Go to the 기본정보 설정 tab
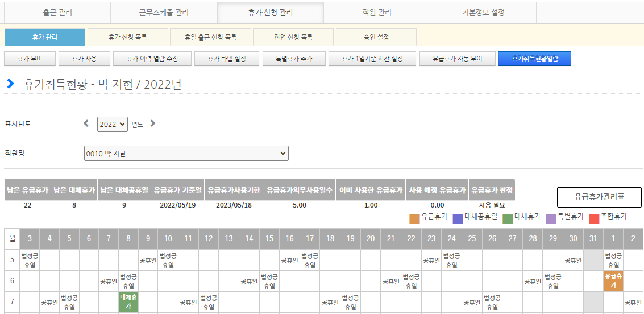644x314 pixels. [483, 12]
